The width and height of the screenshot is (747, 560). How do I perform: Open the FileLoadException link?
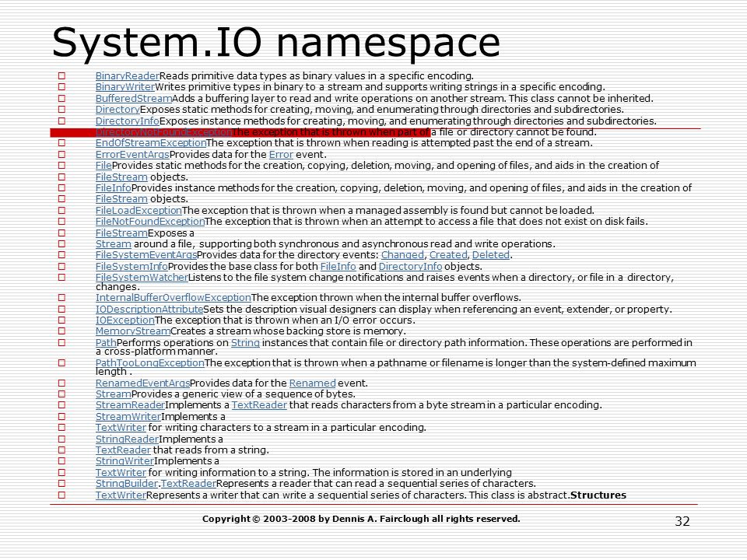tap(139, 211)
